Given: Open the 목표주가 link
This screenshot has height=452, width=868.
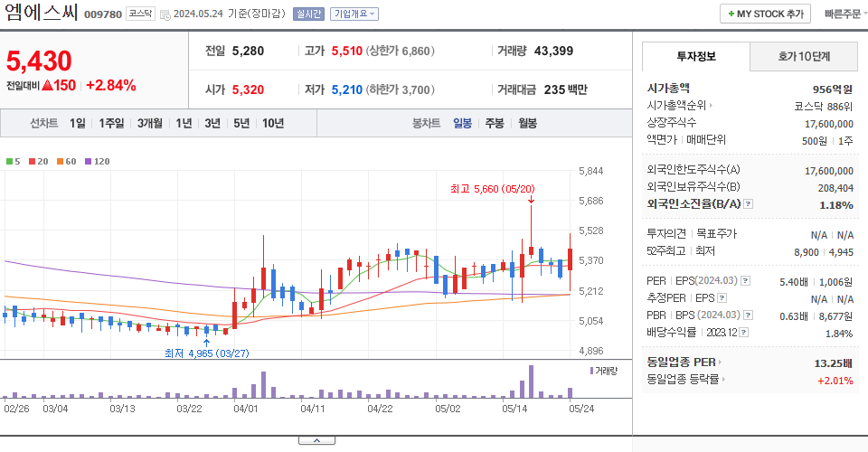Looking at the screenshot, I should (x=716, y=234).
